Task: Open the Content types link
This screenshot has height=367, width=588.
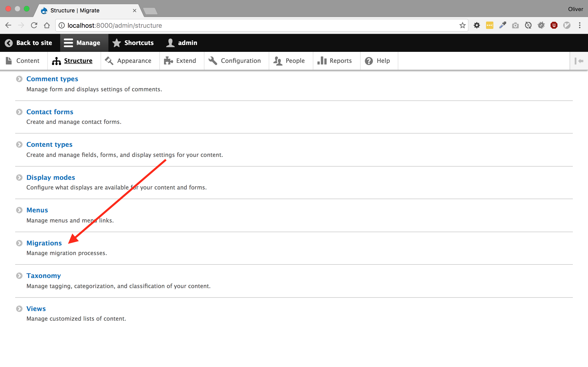Action: pyautogui.click(x=49, y=145)
